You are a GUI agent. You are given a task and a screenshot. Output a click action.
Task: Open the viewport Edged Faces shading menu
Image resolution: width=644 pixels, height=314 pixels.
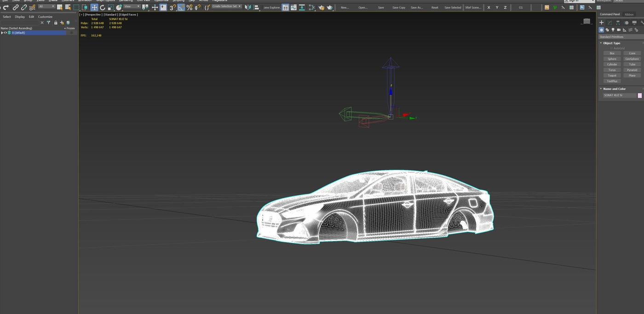click(x=128, y=14)
